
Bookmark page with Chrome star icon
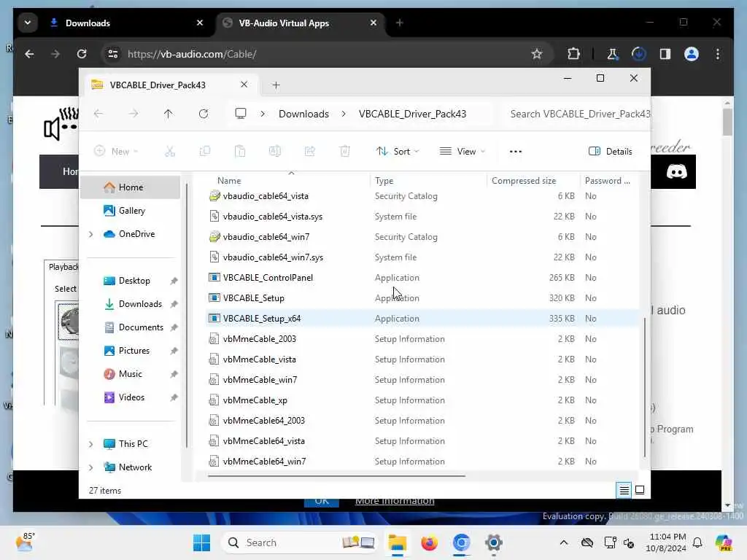tap(537, 54)
